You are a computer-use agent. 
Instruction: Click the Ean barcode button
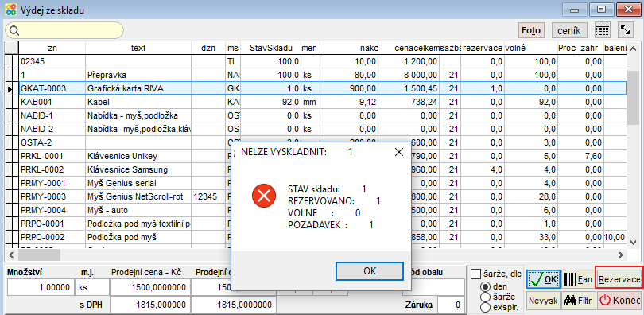click(577, 280)
